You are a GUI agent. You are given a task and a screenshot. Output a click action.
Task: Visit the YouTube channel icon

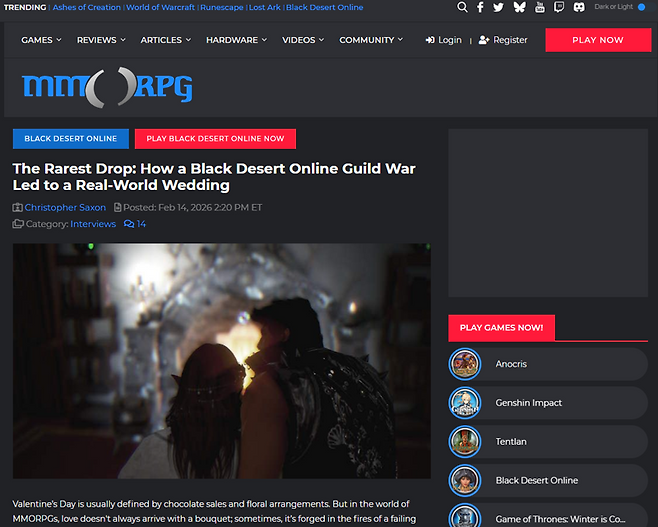[x=540, y=7]
